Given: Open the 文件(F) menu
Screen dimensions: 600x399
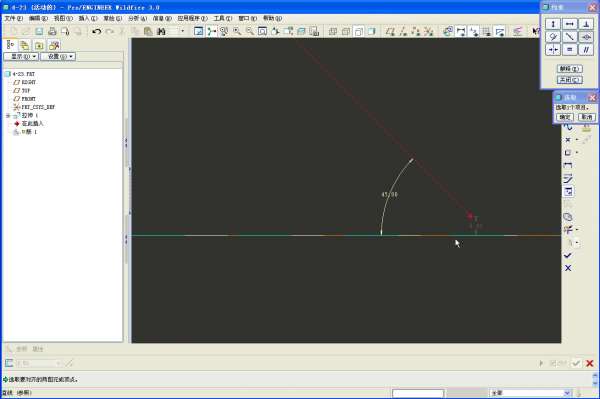Looking at the screenshot, I should [x=13, y=18].
